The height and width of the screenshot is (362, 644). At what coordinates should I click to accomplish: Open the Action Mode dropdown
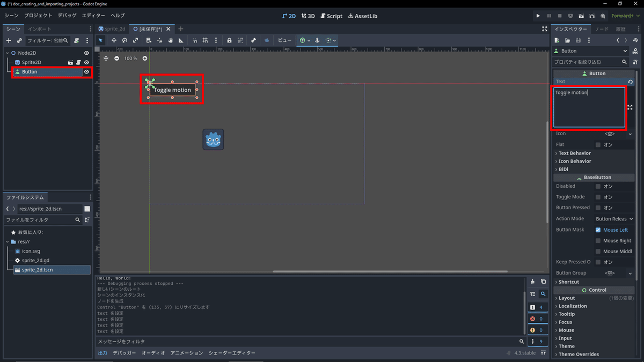pos(614,219)
